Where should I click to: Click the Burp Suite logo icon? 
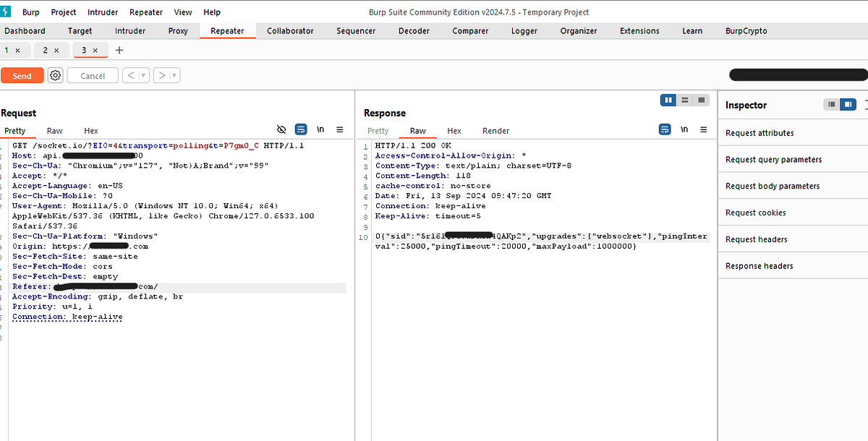pos(6,12)
